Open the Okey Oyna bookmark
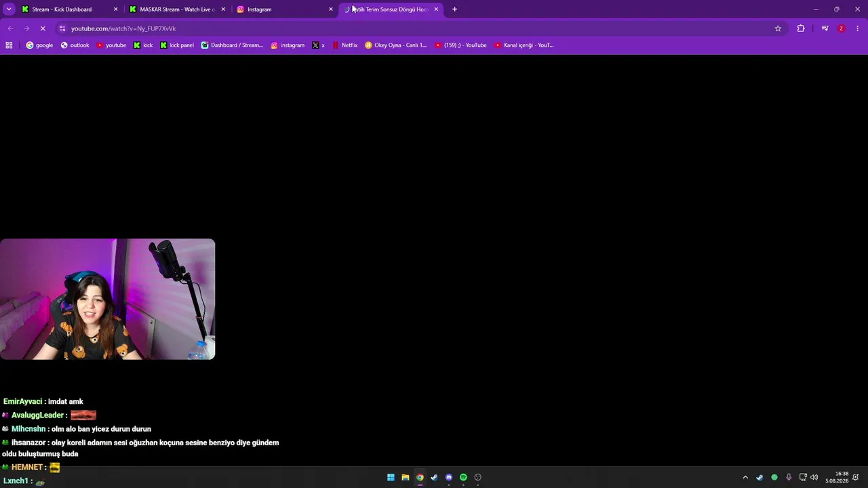 click(396, 45)
